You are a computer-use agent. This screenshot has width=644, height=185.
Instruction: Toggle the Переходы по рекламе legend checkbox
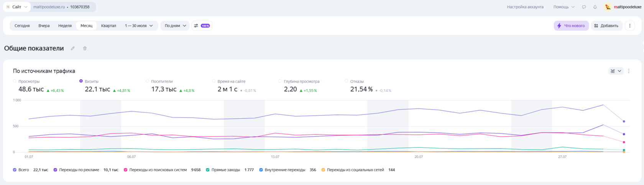tap(56, 170)
